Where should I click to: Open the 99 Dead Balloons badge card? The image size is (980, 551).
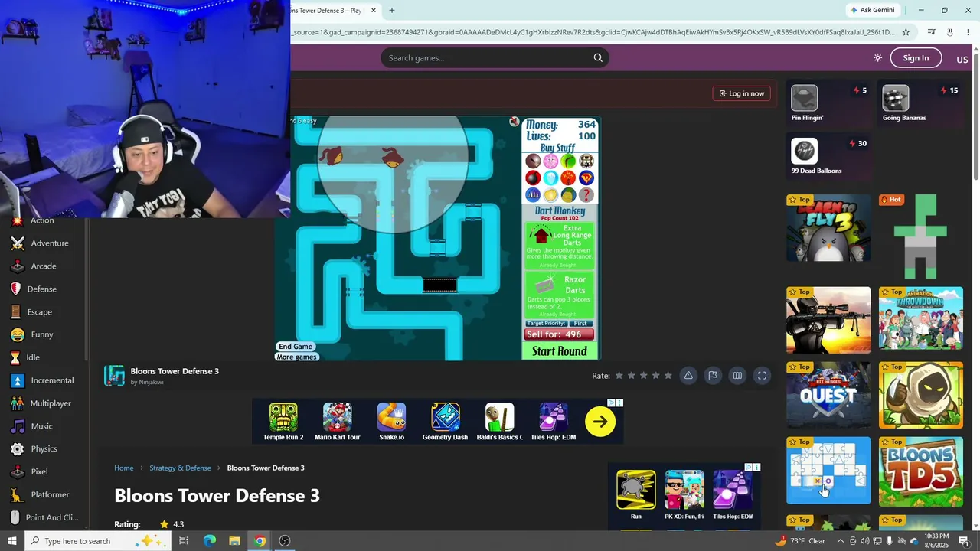[x=829, y=156]
